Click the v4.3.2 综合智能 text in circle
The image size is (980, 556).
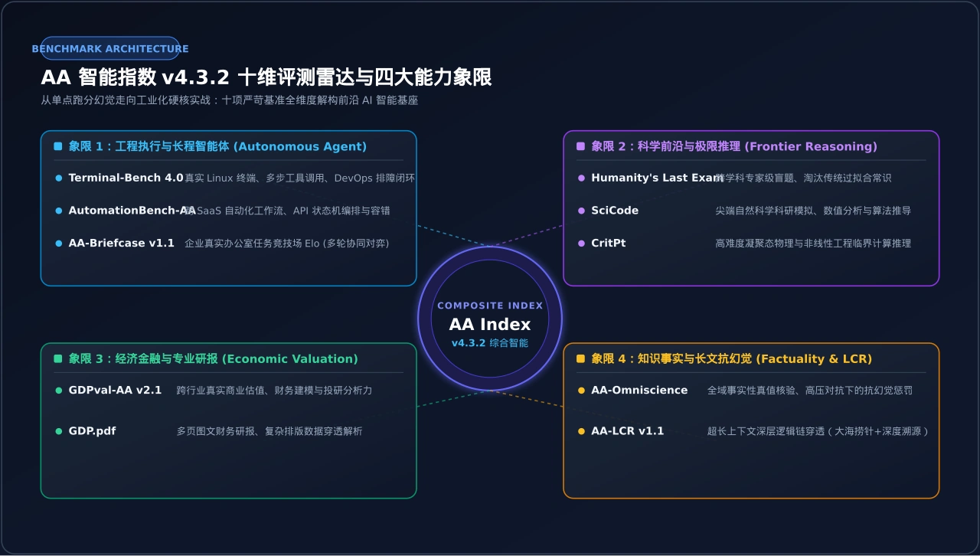pos(490,343)
